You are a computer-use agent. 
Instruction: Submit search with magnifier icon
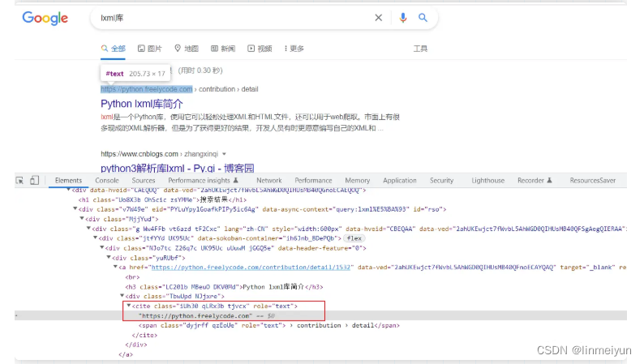tap(423, 18)
